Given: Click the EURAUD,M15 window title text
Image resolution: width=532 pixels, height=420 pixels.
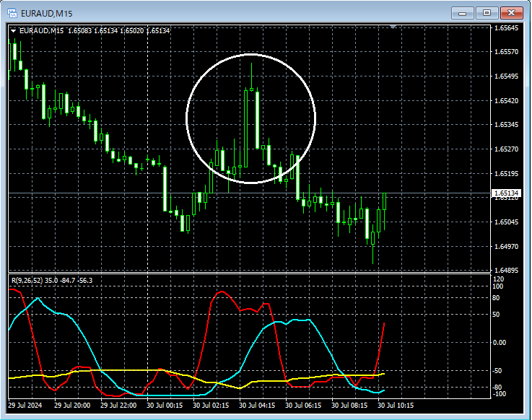Looking at the screenshot, I should coord(46,14).
